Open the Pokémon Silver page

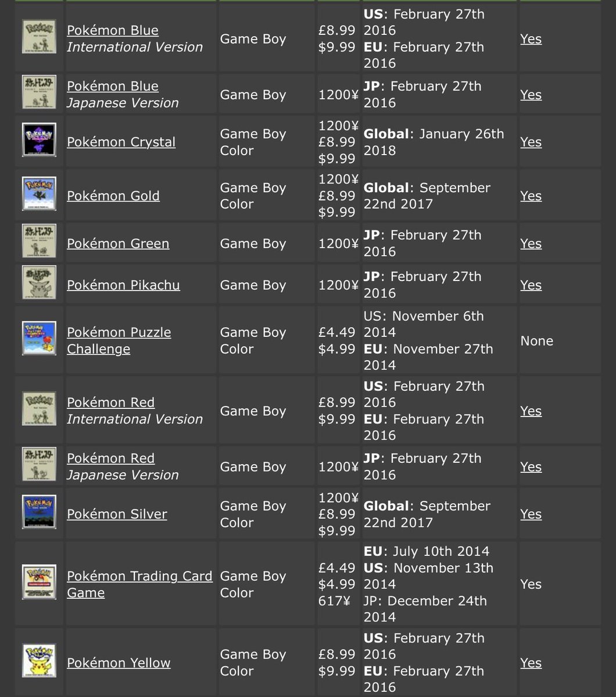[117, 514]
